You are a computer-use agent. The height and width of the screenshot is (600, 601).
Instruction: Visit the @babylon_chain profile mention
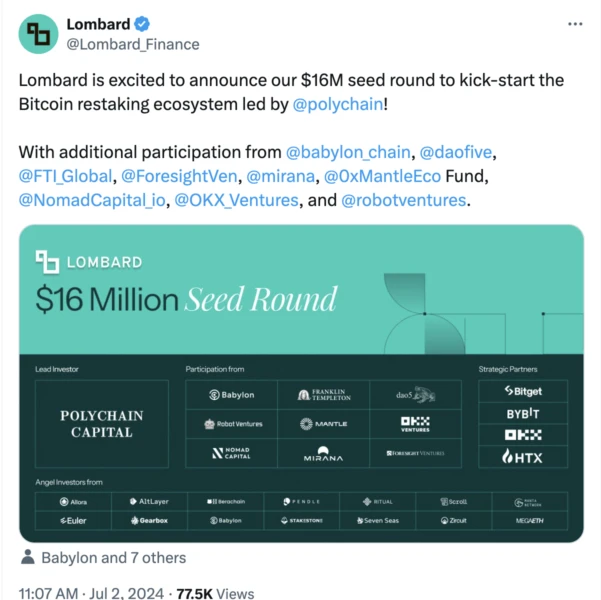(348, 152)
